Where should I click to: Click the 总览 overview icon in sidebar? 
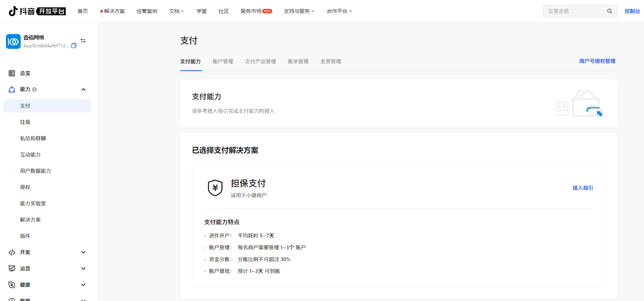tap(12, 73)
